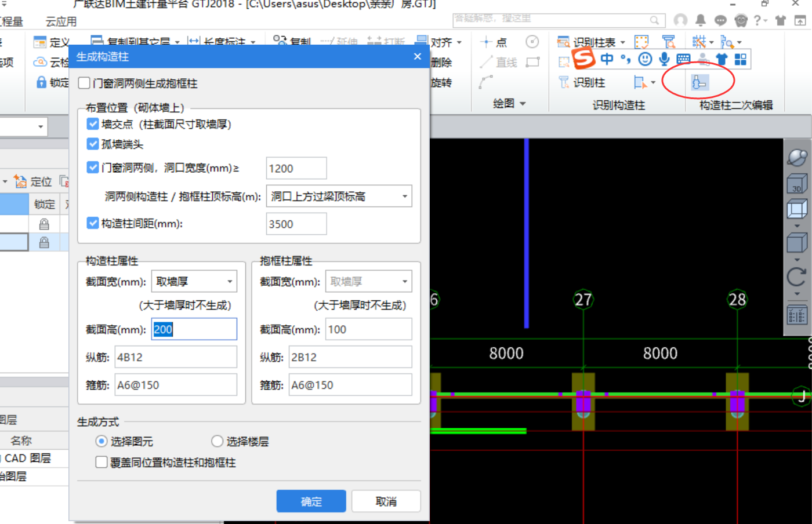Viewport: 812px width, 524px height.
Task: Open 抱框柱属性 截面宽 dropdown
Action: [369, 281]
